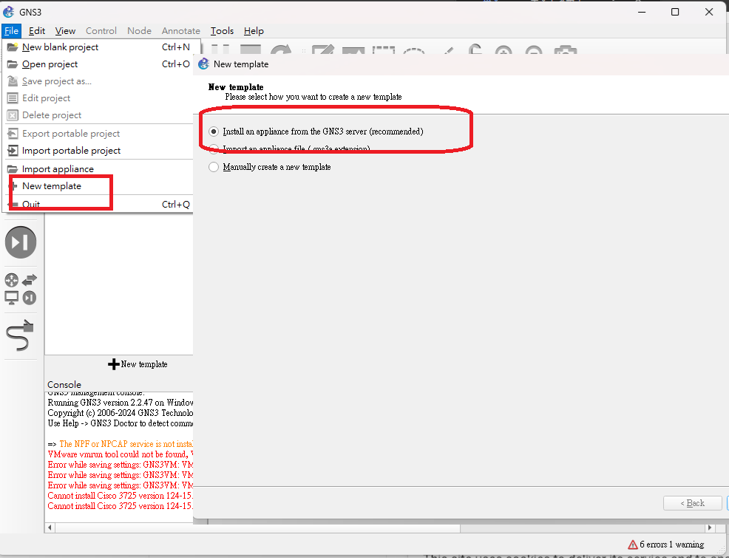Screen dimensions: 729x560
Task: Click the 'Please select how you want' subtitle
Action: click(313, 97)
